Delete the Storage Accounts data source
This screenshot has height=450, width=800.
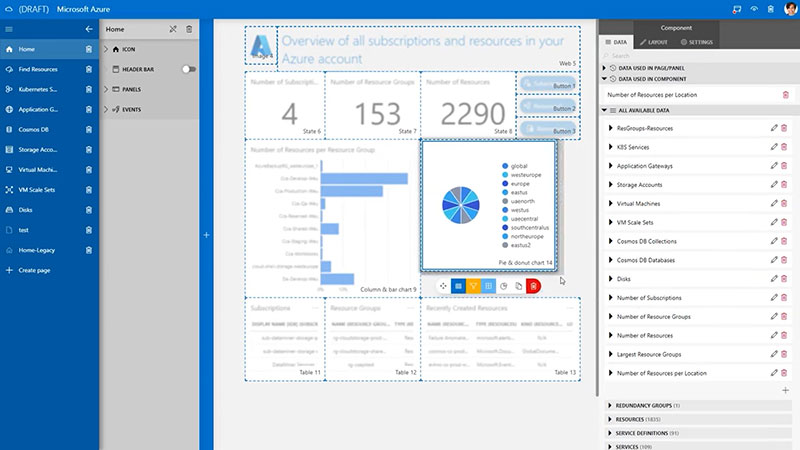tap(784, 185)
